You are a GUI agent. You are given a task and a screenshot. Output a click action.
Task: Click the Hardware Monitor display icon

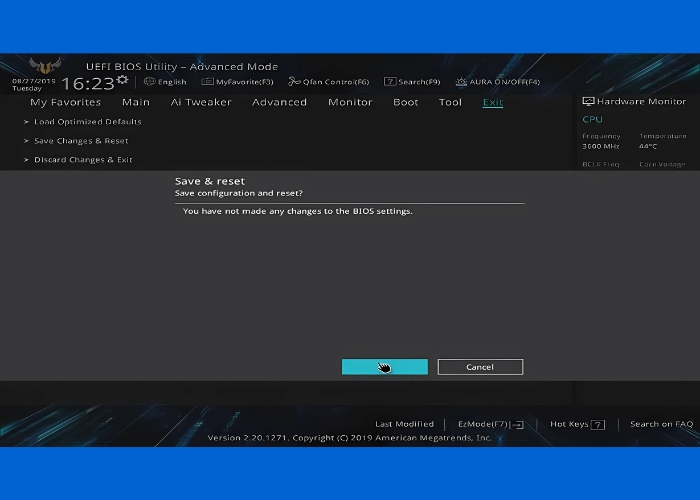click(x=588, y=102)
